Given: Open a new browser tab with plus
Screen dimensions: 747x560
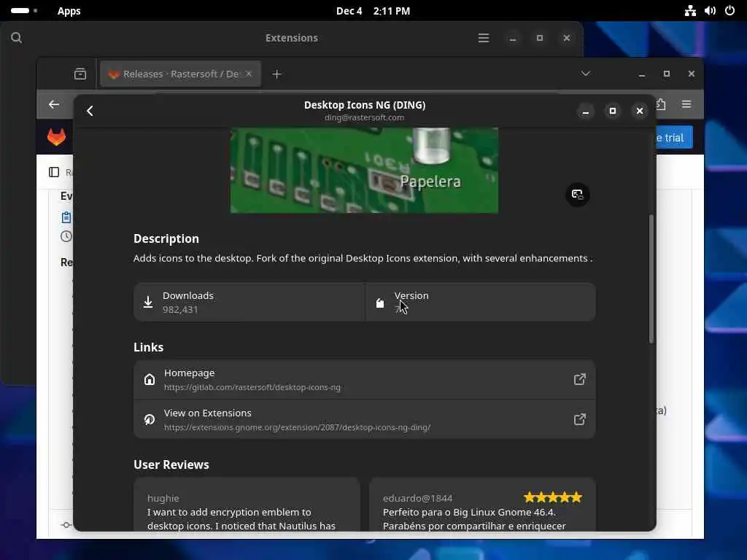Looking at the screenshot, I should 276,74.
